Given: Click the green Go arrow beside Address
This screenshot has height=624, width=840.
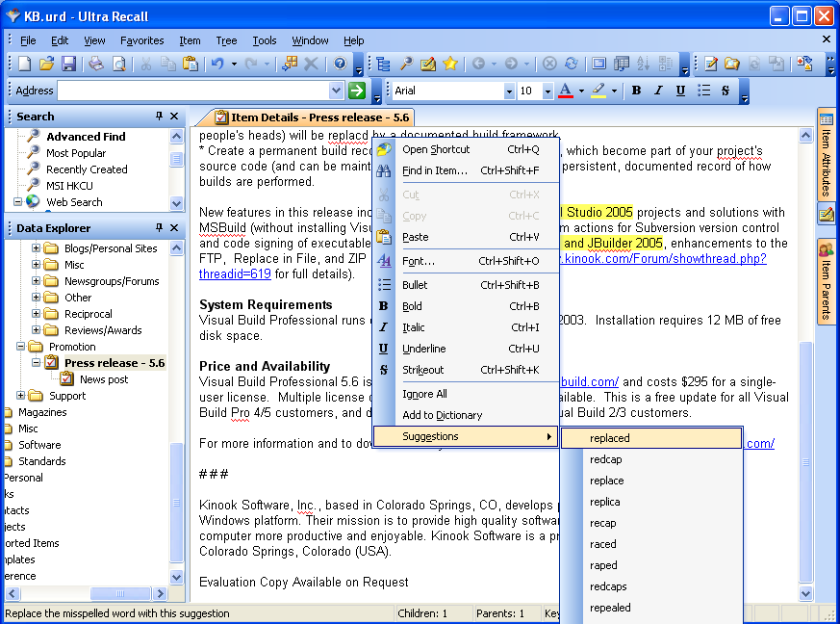Looking at the screenshot, I should 357,91.
